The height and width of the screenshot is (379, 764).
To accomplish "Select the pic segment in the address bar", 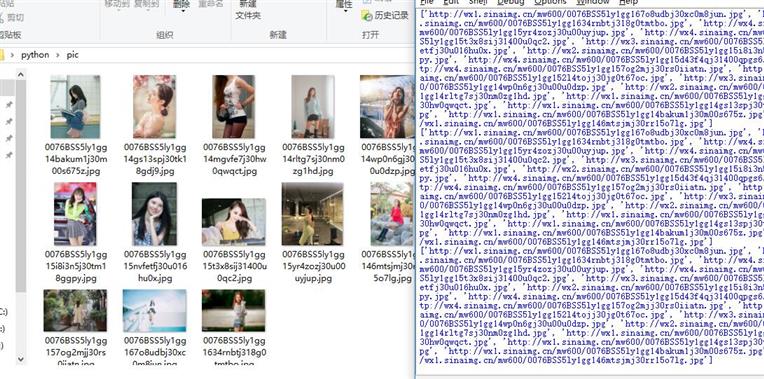I will pos(73,55).
